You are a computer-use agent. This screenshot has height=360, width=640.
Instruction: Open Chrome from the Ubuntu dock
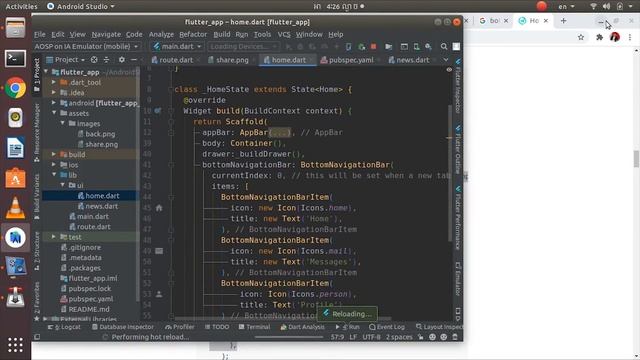coord(16,88)
